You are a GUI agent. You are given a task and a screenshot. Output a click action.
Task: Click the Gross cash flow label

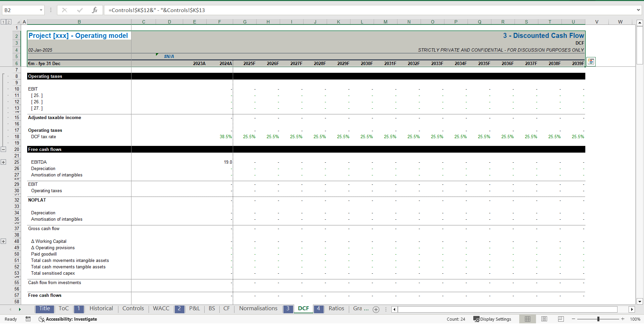(x=44, y=228)
